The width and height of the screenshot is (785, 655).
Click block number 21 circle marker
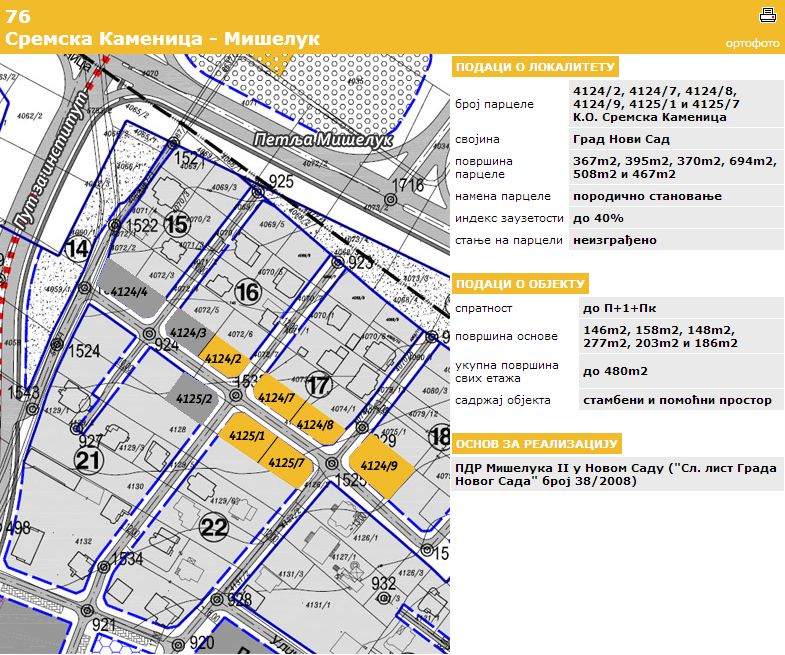pos(89,460)
